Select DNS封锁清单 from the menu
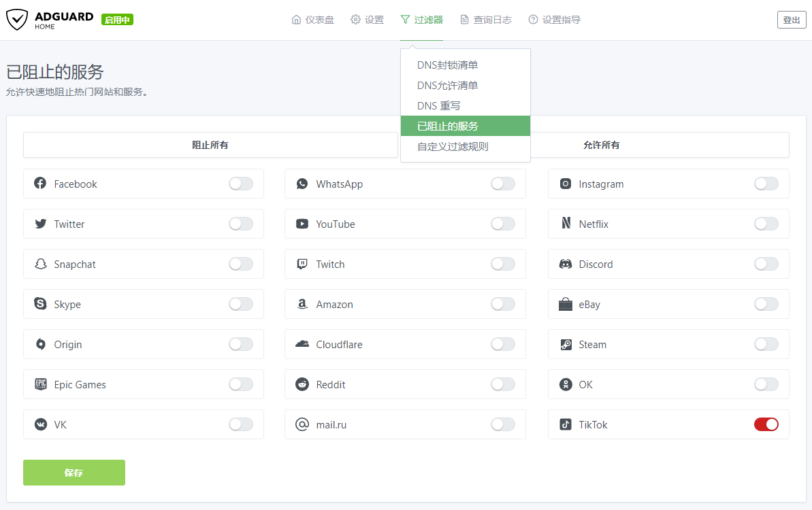 pos(447,65)
